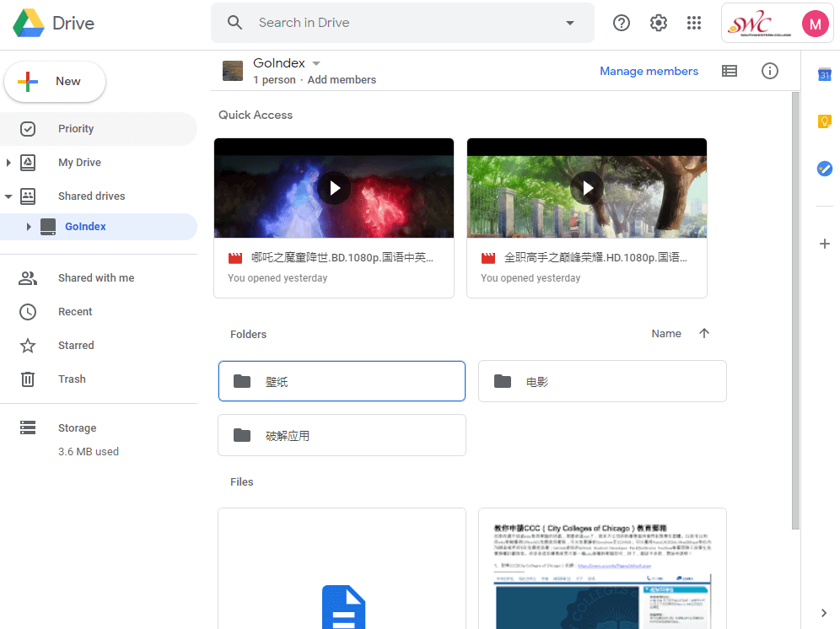The image size is (840, 629).
Task: Collapse the Shared drives tree arrow
Action: click(8, 196)
